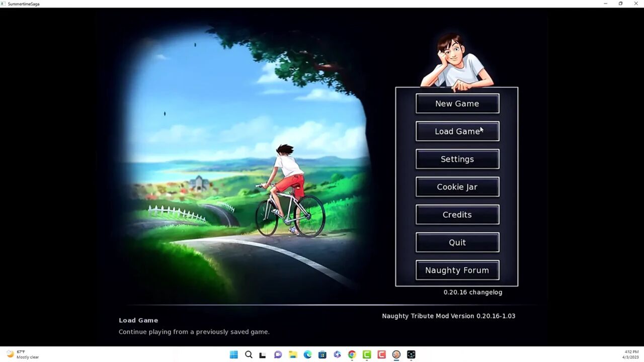Click the Naughty Tribute Mod Version text
Screen dimensions: 644x362
coord(448,316)
